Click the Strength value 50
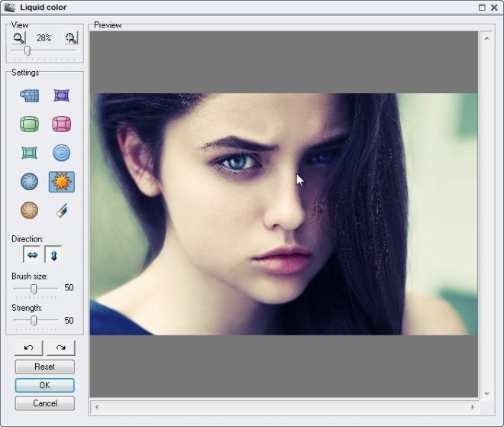Viewport: 504px width, 427px height. 69,321
